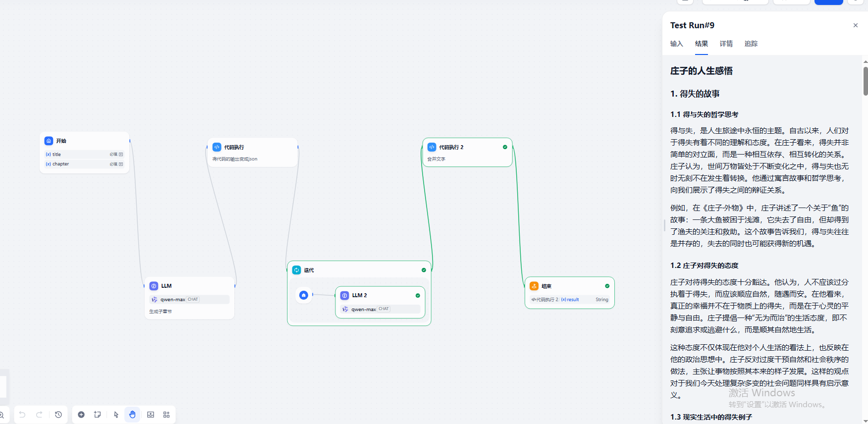This screenshot has height=424, width=868.
Task: Click green success check on LLM 2
Action: coord(418,295)
